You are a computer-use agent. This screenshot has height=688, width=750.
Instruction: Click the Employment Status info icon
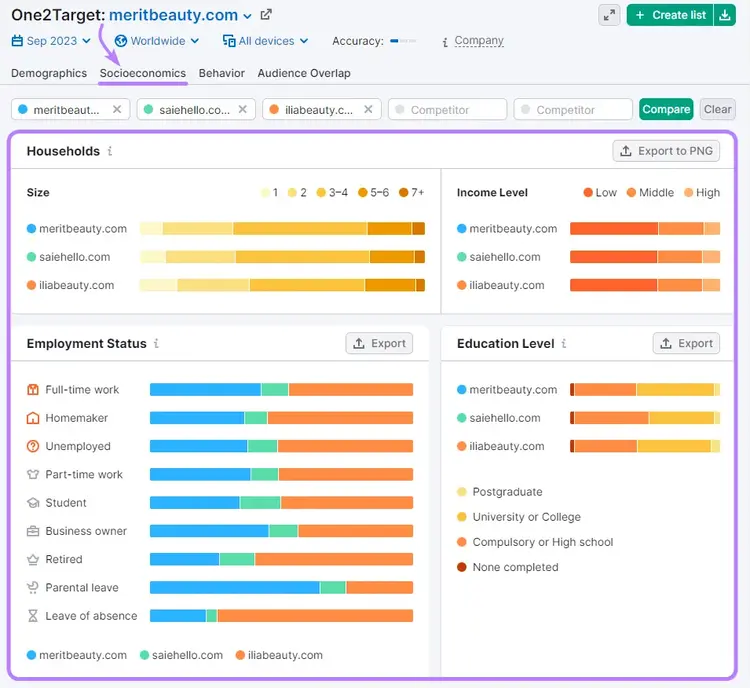tap(156, 344)
